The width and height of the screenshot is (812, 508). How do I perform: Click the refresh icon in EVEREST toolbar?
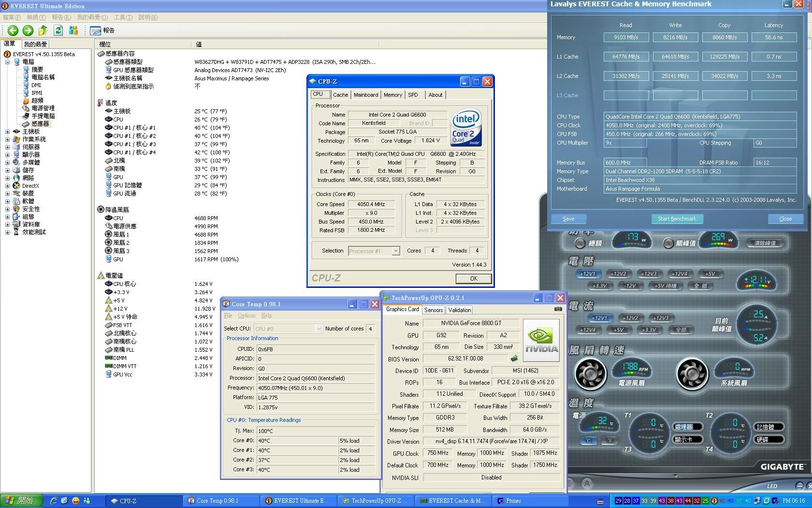pos(58,30)
